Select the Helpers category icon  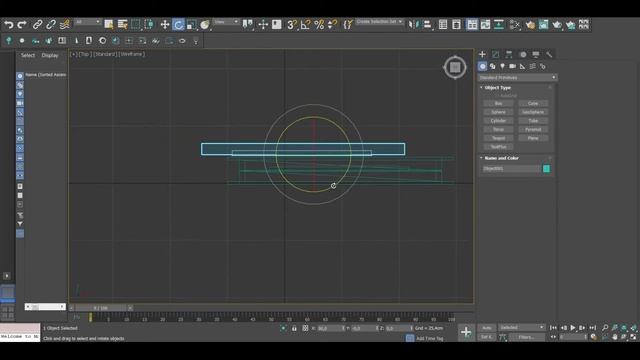(x=522, y=66)
